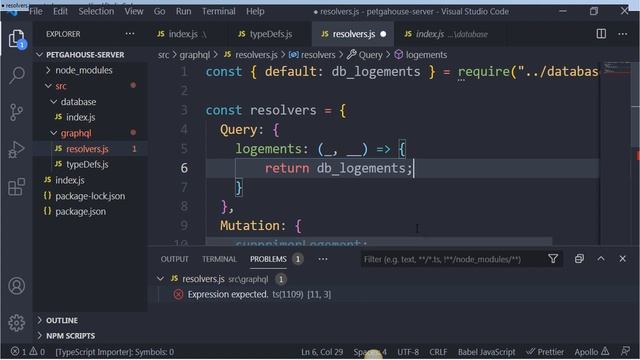Go to line via Ln 6, Col 29

[x=322, y=351]
